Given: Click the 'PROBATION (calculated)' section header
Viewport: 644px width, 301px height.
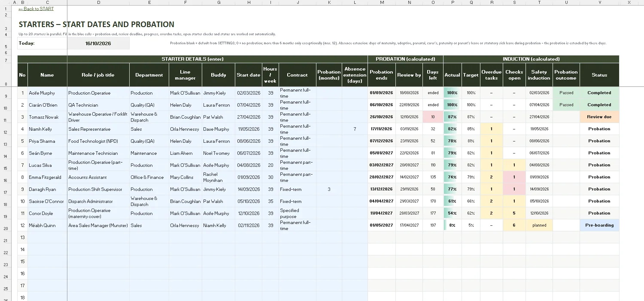Looking at the screenshot, I should [405, 59].
